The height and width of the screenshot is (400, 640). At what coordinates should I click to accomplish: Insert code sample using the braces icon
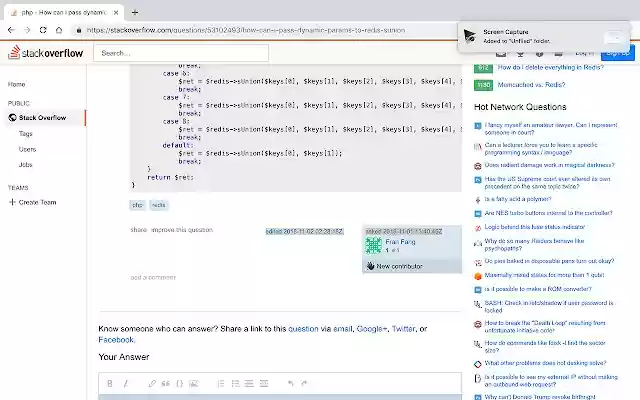(x=179, y=383)
